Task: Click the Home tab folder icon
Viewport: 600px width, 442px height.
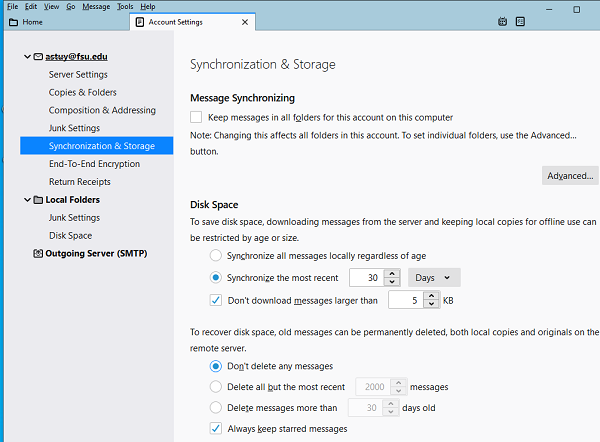Action: 13,22
